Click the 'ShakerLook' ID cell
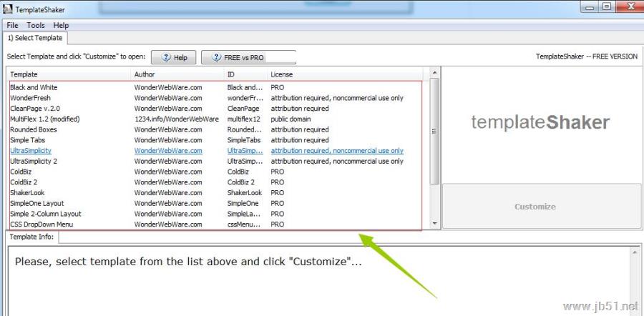Viewport: 644px width, 316px height. [x=245, y=192]
